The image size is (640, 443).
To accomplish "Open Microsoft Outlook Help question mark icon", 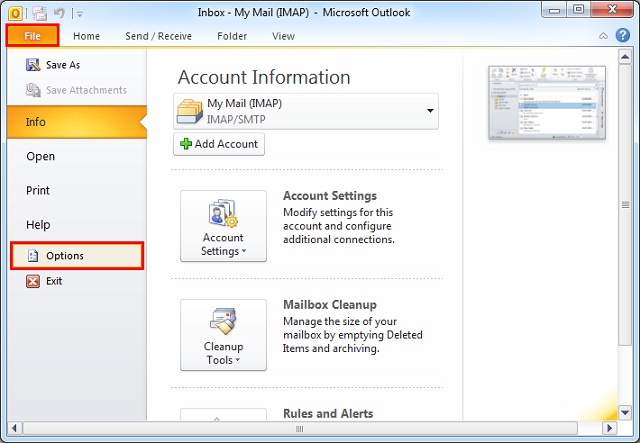I will pos(623,36).
